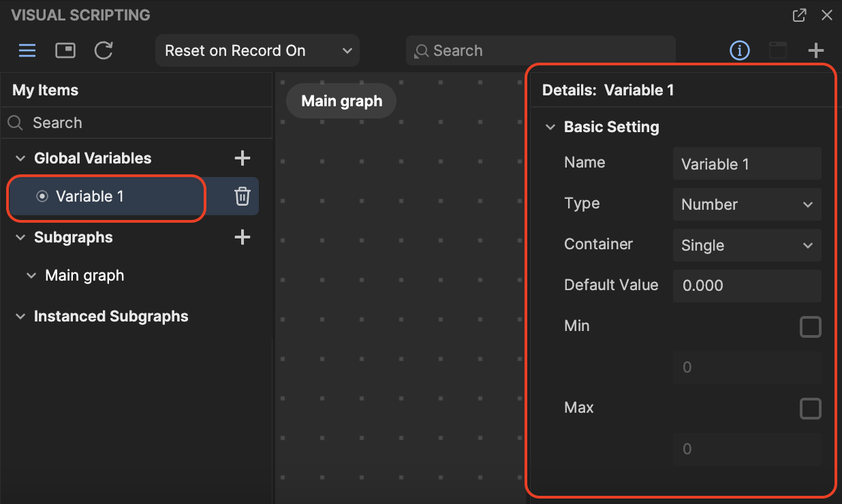Select Variable 1 in the list
Image resolution: width=842 pixels, height=504 pixels.
tap(134, 196)
